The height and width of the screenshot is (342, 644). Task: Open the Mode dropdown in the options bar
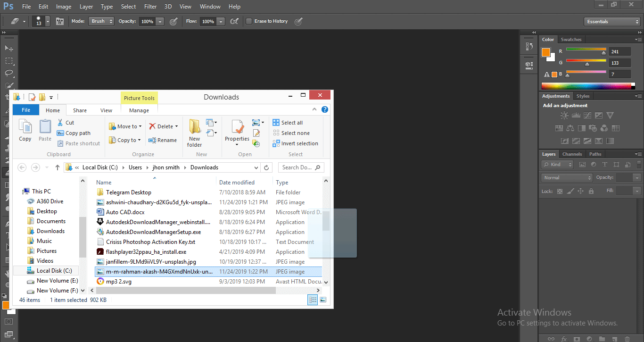click(101, 21)
